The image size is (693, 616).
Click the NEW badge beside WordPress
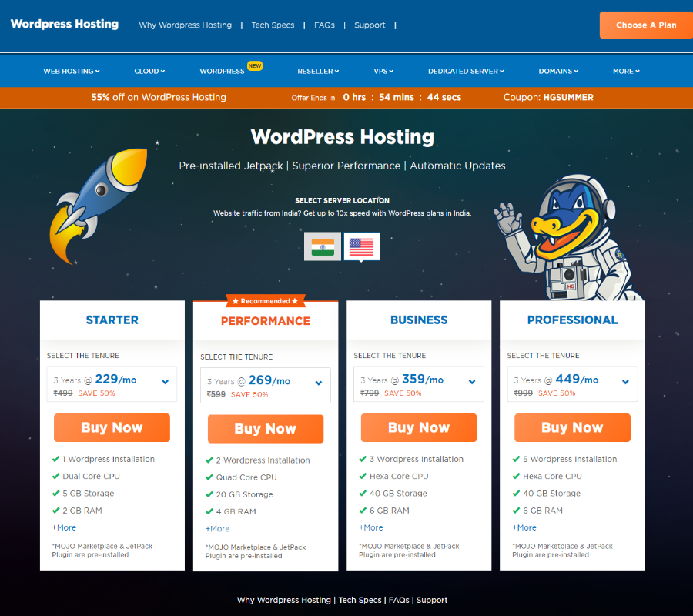(255, 66)
